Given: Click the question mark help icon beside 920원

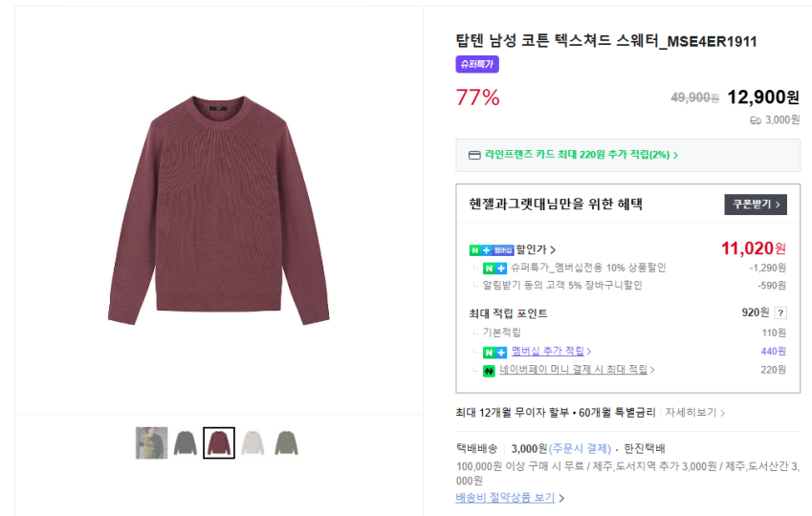Looking at the screenshot, I should click(780, 312).
